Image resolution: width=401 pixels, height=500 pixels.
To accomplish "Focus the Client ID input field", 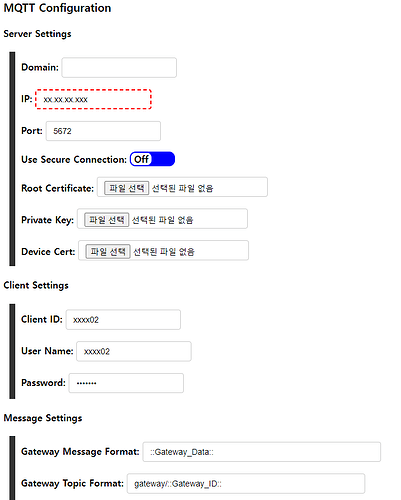I will 123,319.
